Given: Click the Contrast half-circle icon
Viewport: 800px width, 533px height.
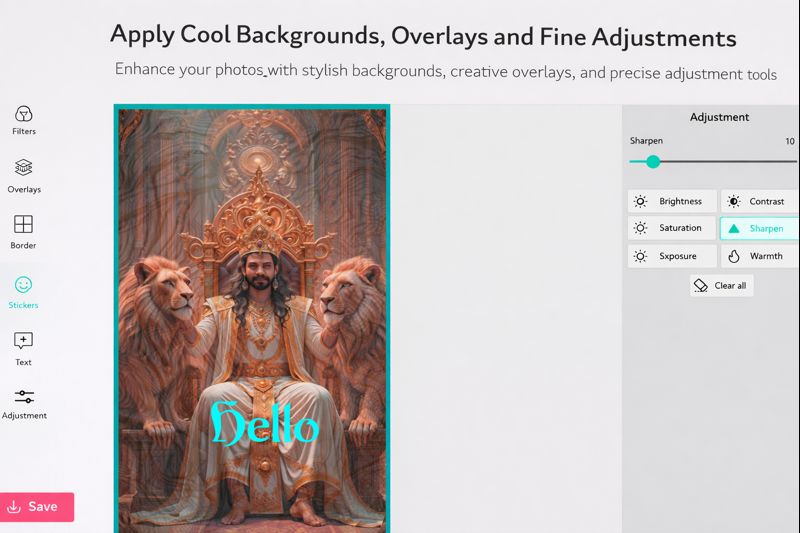Looking at the screenshot, I should coord(733,201).
